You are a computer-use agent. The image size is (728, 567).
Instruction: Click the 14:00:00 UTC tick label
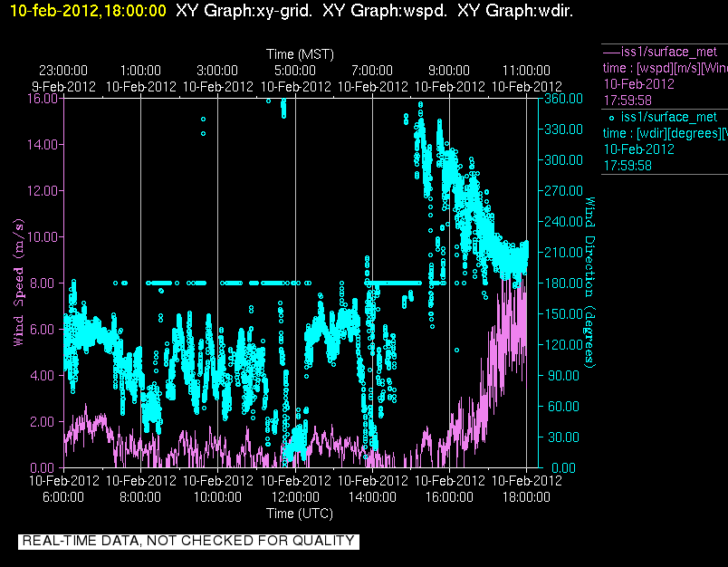coord(372,497)
